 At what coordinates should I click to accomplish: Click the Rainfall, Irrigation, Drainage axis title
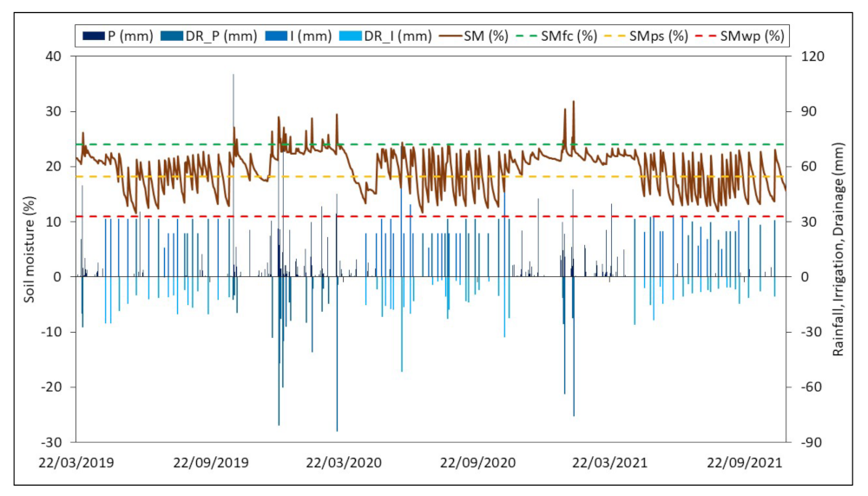[838, 249]
